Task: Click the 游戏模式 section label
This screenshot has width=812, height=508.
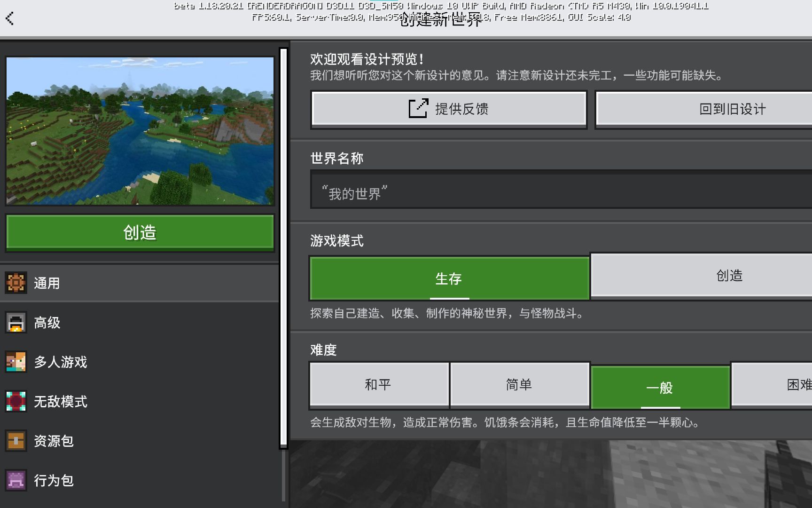Action: tap(337, 241)
